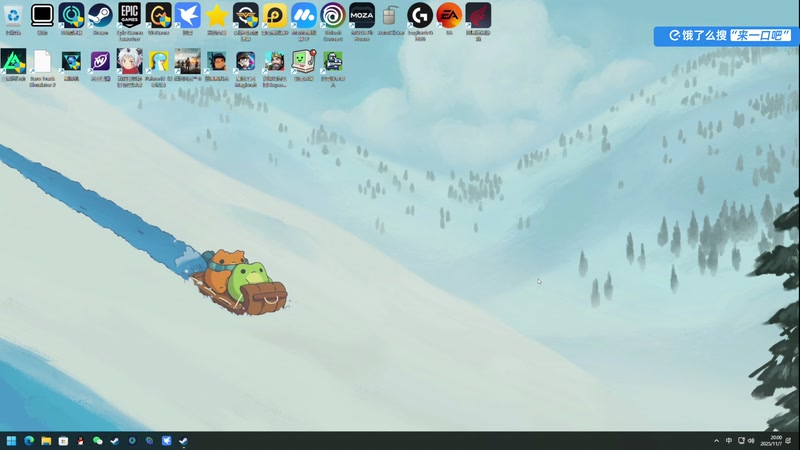Open the volume speaker tray icon
The width and height of the screenshot is (800, 450).
[x=751, y=441]
